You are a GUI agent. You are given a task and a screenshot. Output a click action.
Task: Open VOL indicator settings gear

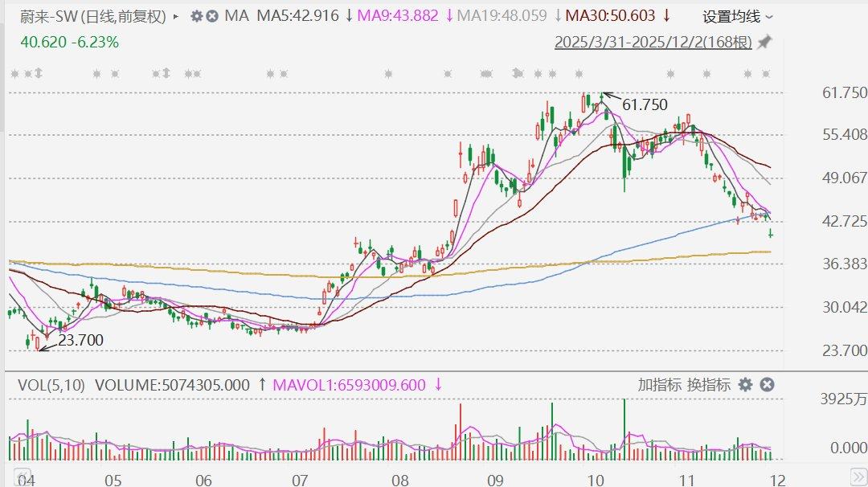[x=745, y=385]
